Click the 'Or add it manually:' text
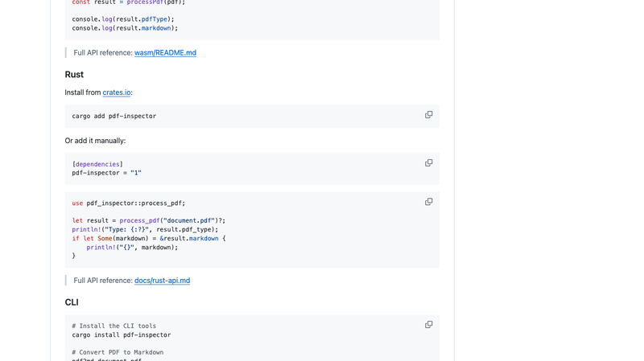The height and width of the screenshot is (361, 644). [x=95, y=141]
